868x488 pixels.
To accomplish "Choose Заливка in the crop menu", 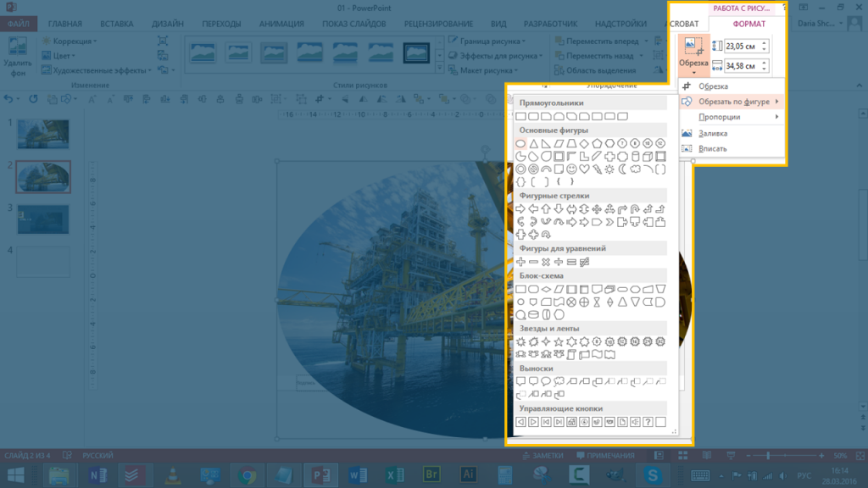I will (712, 133).
